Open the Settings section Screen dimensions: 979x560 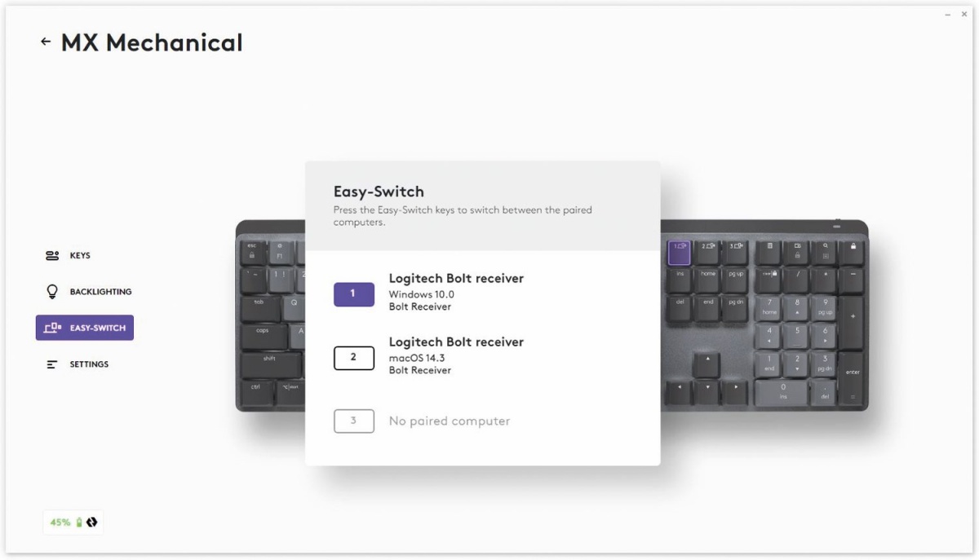(x=78, y=364)
